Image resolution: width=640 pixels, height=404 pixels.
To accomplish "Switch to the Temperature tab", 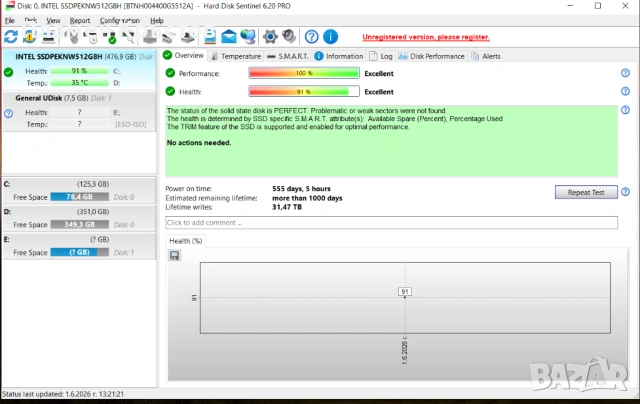I will 236,56.
